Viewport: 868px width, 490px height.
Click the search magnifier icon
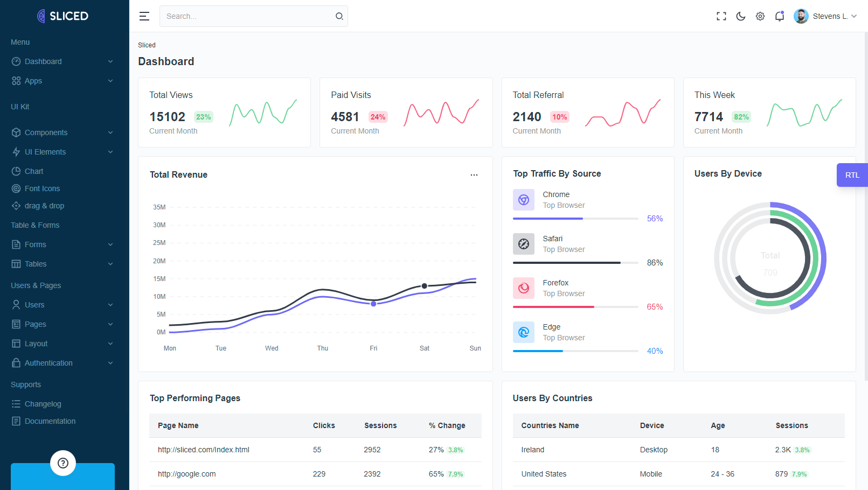click(x=339, y=16)
